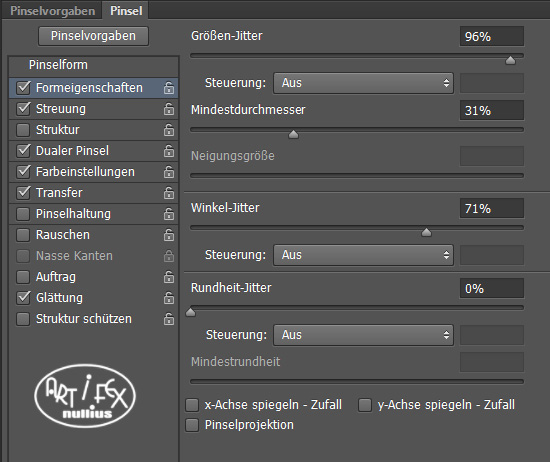Screen dimensions: 550x462
Task: Click the Pinselvorgaben button
Action: [93, 36]
